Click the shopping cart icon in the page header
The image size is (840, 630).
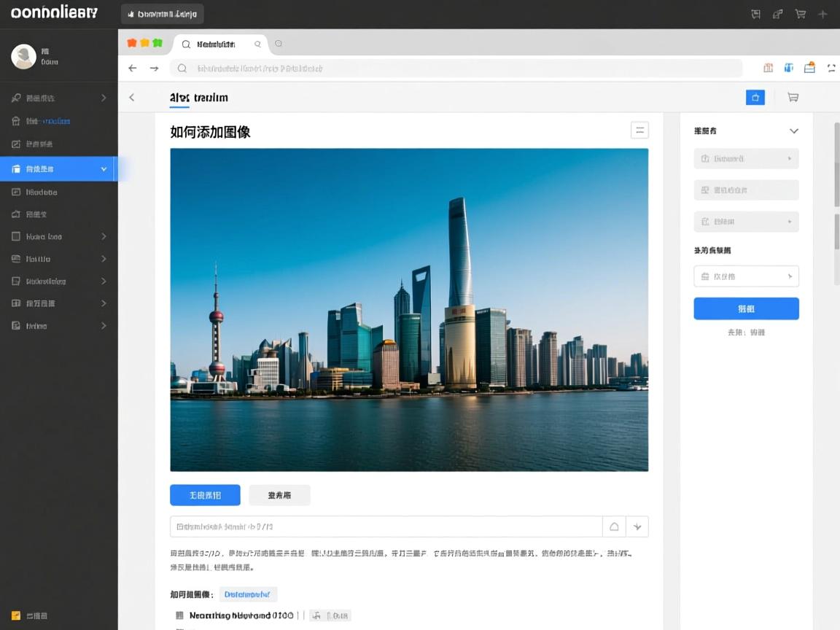tap(793, 98)
